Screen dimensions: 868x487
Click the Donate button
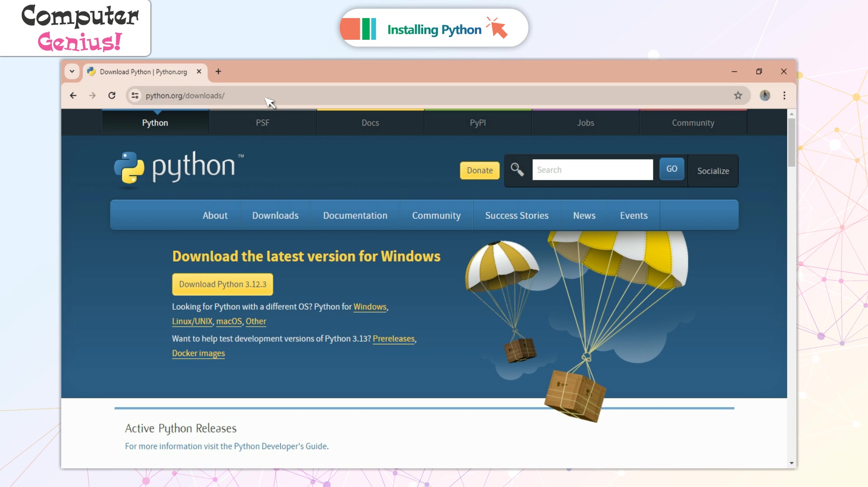coord(480,170)
